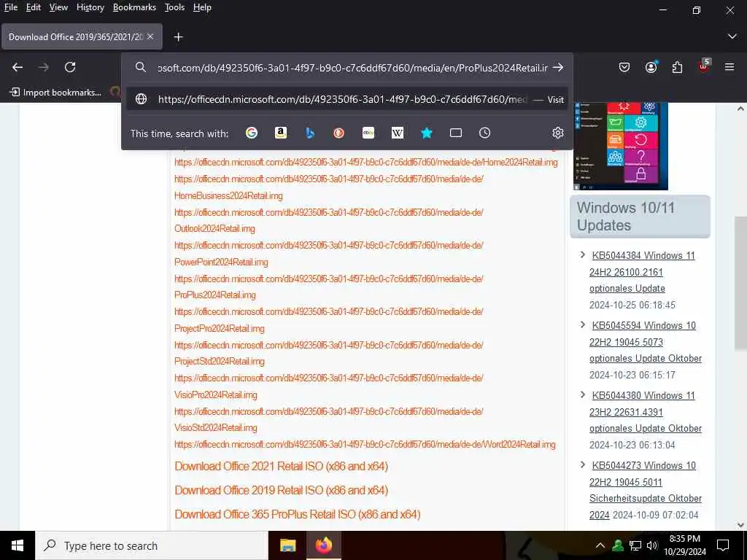This screenshot has height=560, width=747.
Task: Select the officecdn.microsoft.com Visit suggestion
Action: [x=347, y=99]
